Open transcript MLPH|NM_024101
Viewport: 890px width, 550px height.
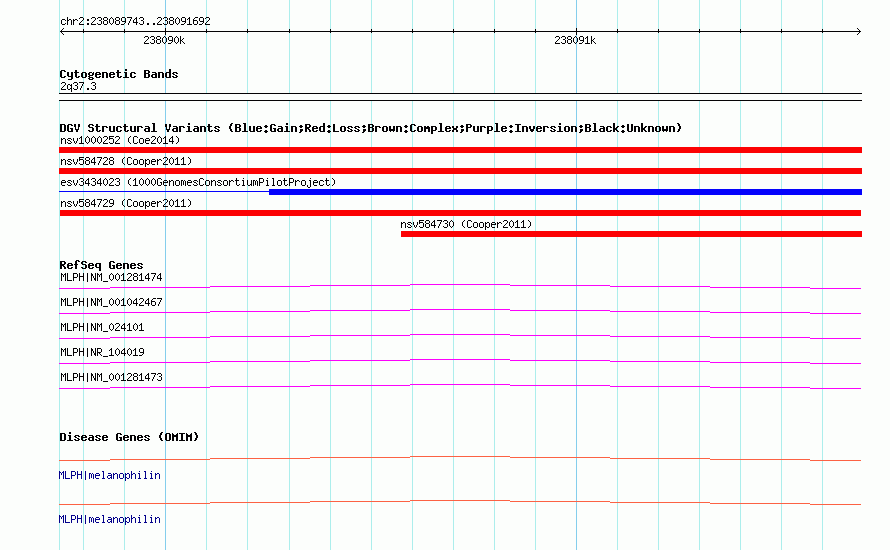pyautogui.click(x=102, y=328)
